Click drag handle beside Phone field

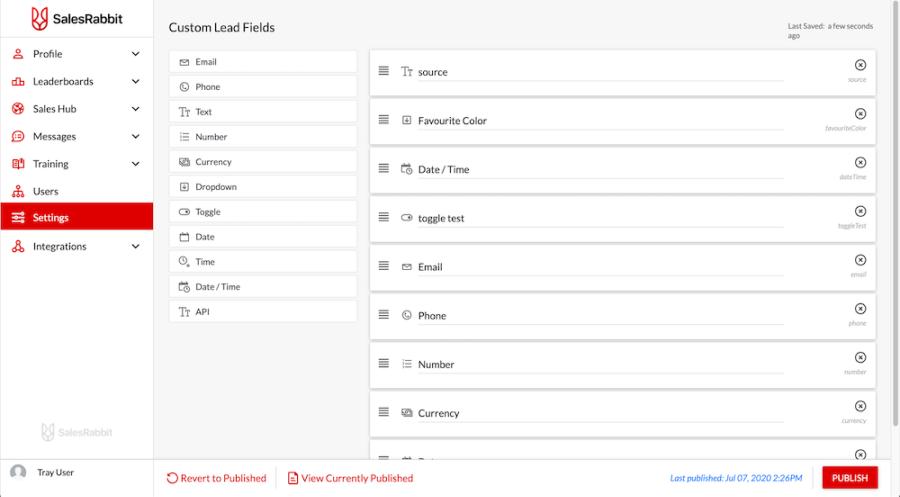point(384,315)
